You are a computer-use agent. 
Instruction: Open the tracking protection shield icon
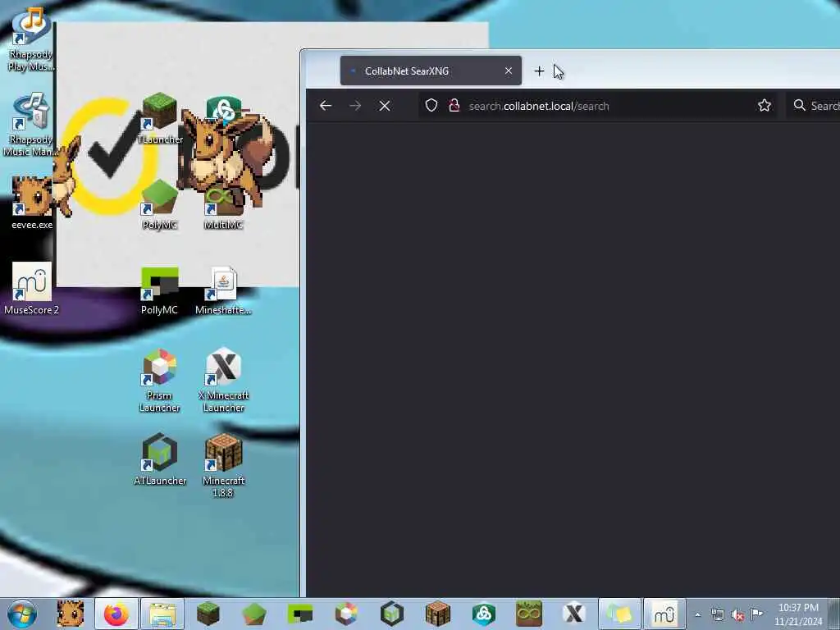click(x=431, y=106)
